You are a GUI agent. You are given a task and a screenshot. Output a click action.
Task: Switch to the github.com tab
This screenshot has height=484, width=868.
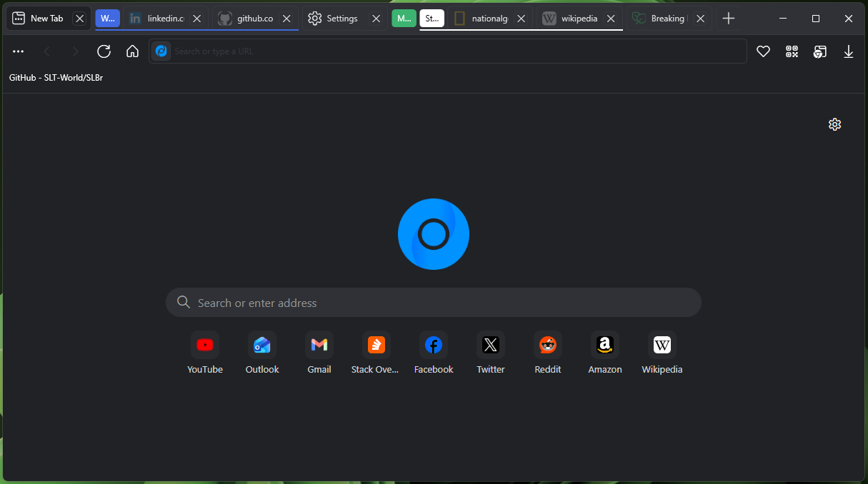(255, 19)
